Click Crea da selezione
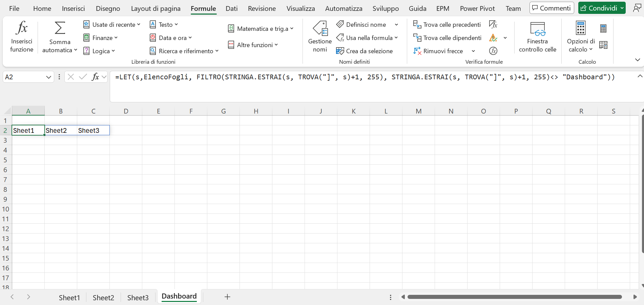644x305 pixels. (364, 51)
